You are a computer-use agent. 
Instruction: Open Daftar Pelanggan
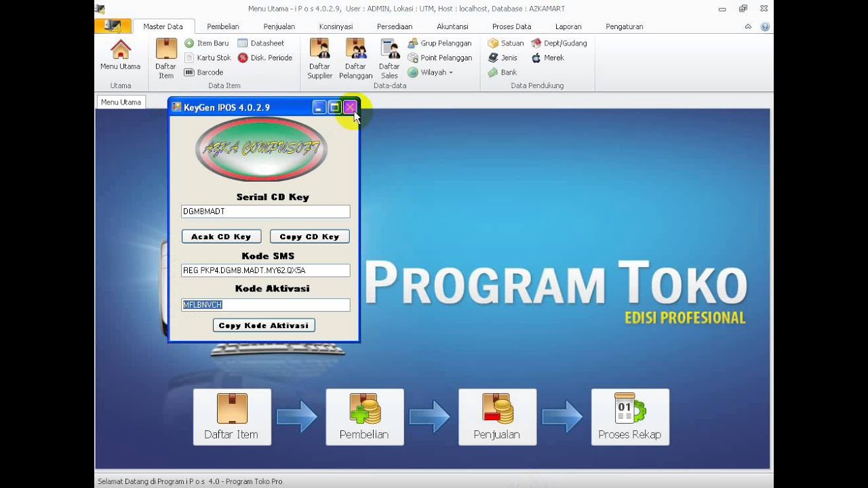pyautogui.click(x=356, y=59)
